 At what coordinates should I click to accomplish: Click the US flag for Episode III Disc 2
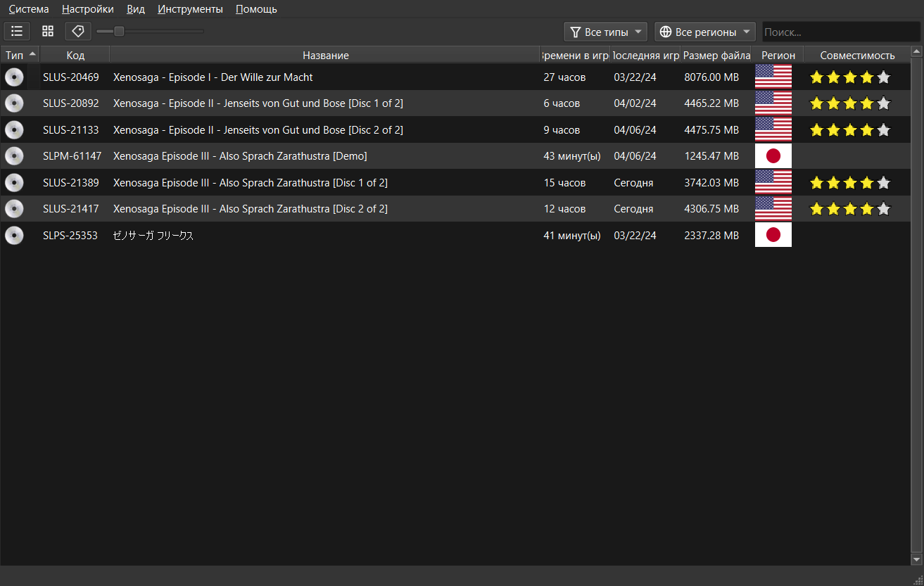tap(773, 209)
